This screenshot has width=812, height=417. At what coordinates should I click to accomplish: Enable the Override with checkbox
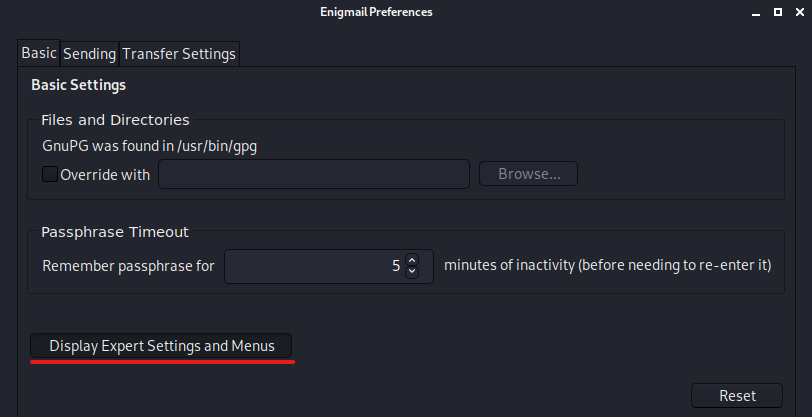[49, 174]
